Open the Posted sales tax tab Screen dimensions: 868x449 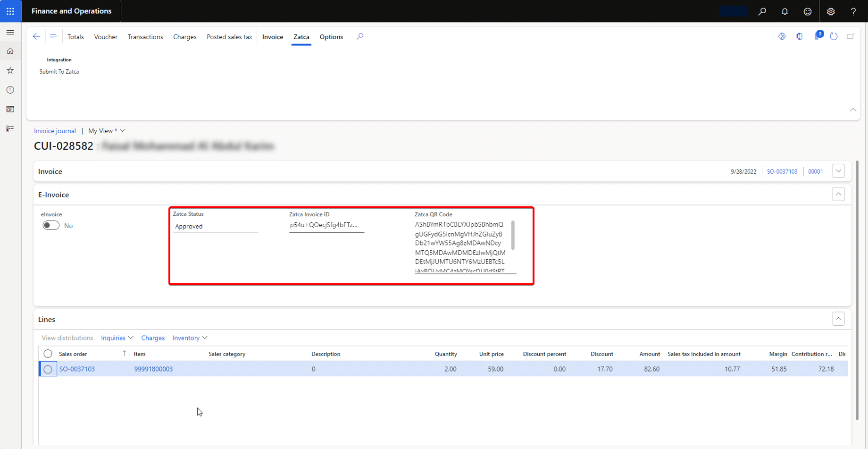pos(229,37)
